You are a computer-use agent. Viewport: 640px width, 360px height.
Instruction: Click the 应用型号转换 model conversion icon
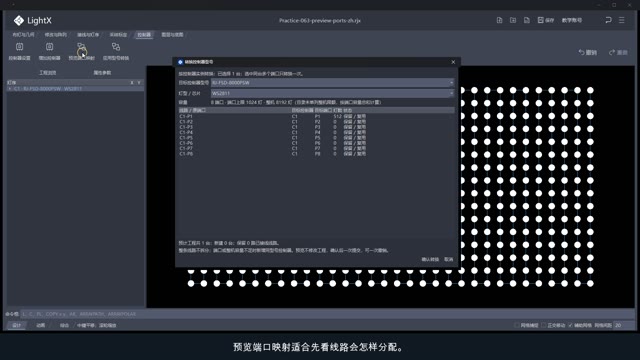coord(116,47)
